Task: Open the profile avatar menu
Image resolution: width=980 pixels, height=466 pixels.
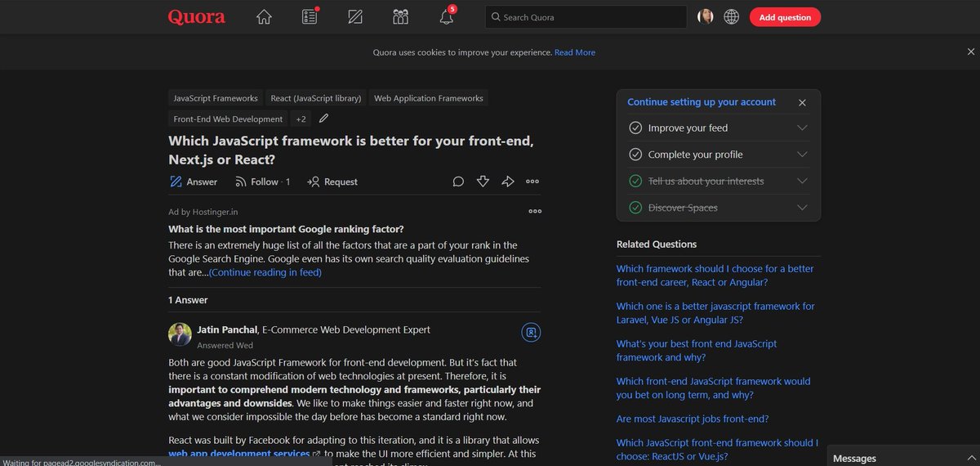Action: pos(706,17)
